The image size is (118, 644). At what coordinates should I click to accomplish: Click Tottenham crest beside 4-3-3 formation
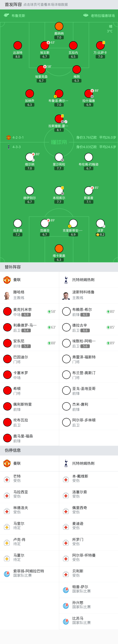click(x=9, y=147)
